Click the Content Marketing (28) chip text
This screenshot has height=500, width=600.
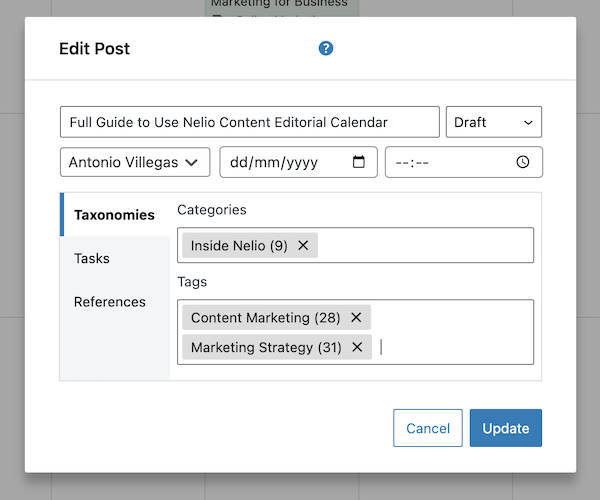266,318
